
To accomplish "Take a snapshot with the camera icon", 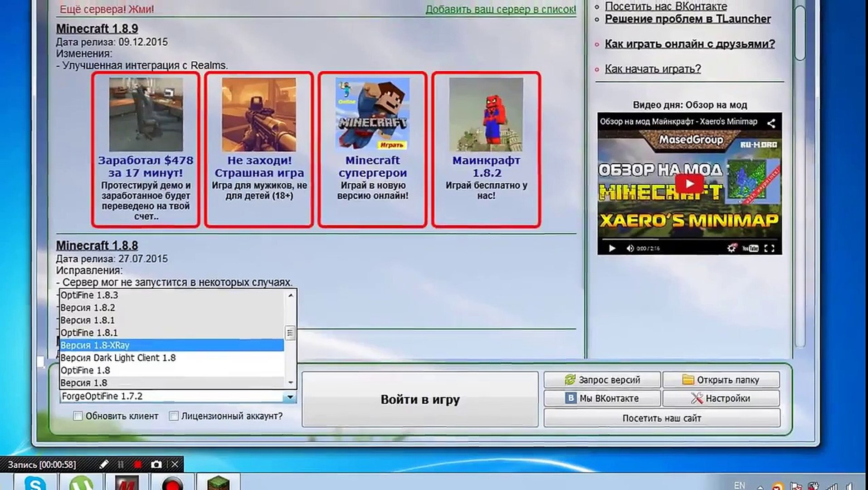I will point(156,464).
